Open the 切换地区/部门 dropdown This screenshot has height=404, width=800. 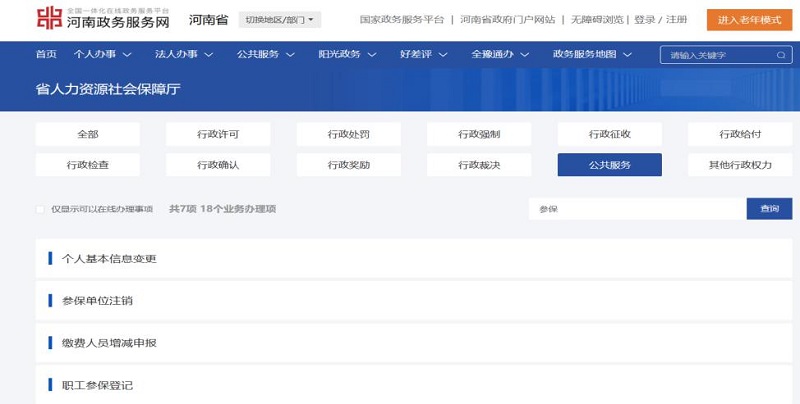click(279, 20)
